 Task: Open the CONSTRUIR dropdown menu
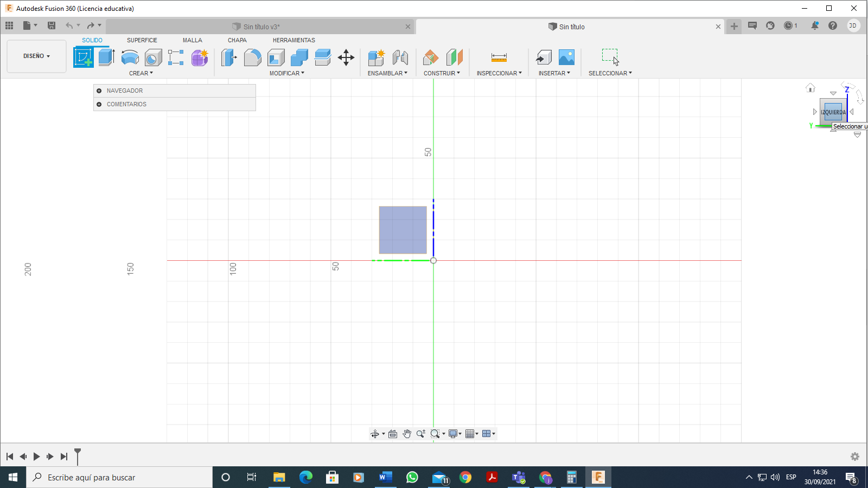[x=442, y=73]
